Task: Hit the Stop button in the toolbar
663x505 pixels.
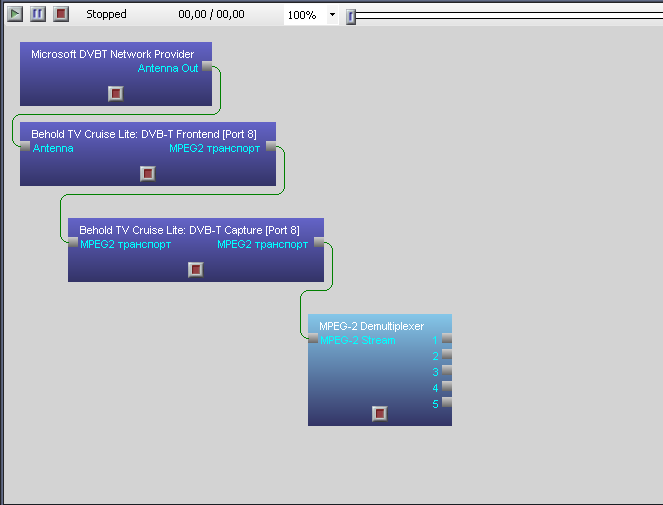Action: (61, 14)
